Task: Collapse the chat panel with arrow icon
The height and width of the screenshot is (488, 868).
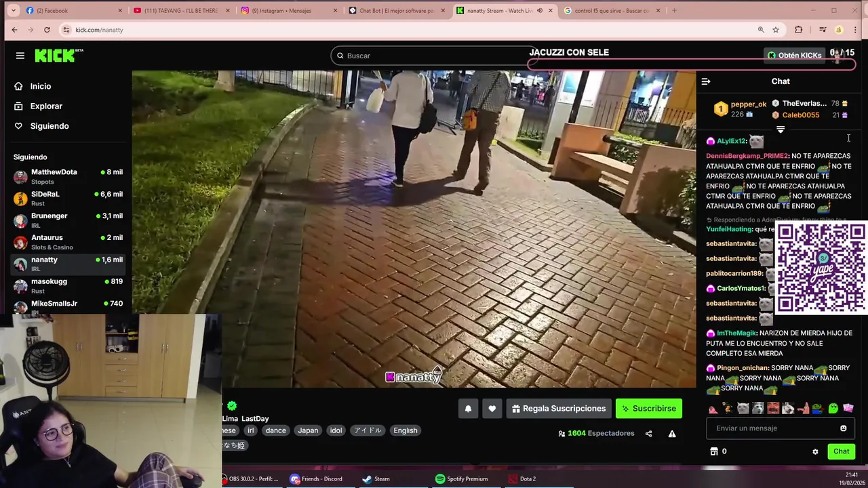Action: (706, 81)
